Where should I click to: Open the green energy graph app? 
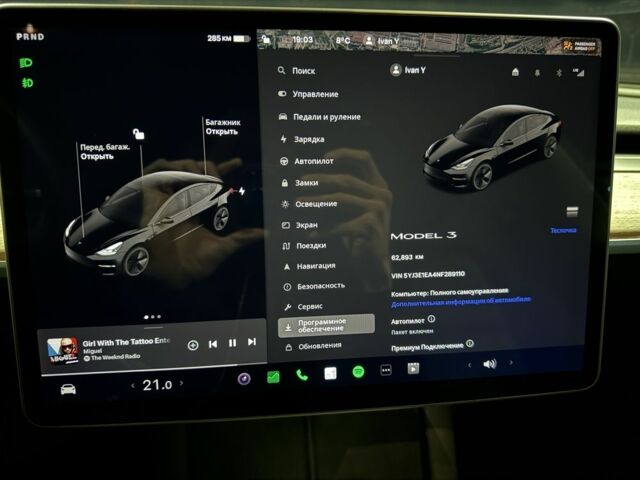273,377
